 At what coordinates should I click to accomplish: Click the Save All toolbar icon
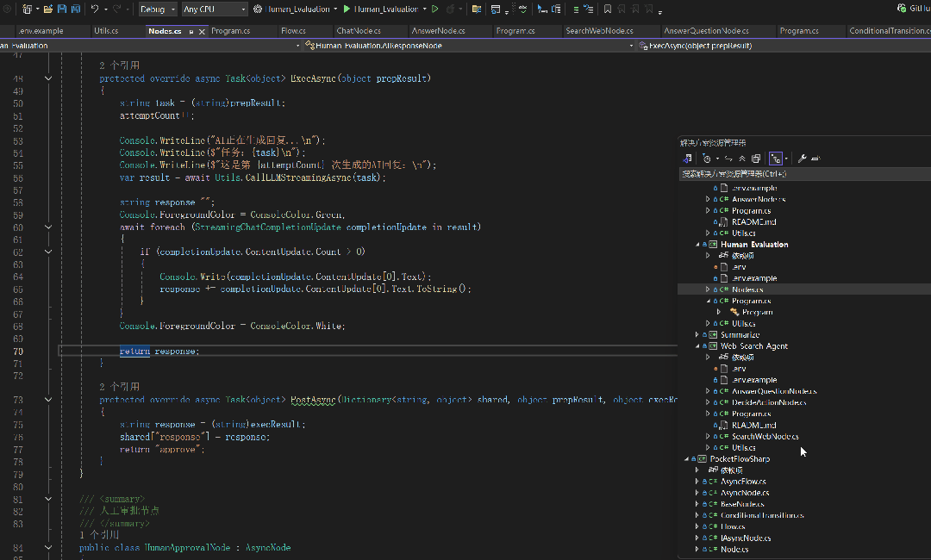pos(75,9)
